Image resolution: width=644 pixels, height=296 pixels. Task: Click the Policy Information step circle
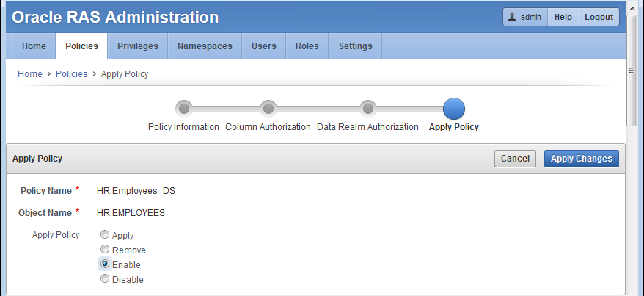click(x=184, y=109)
